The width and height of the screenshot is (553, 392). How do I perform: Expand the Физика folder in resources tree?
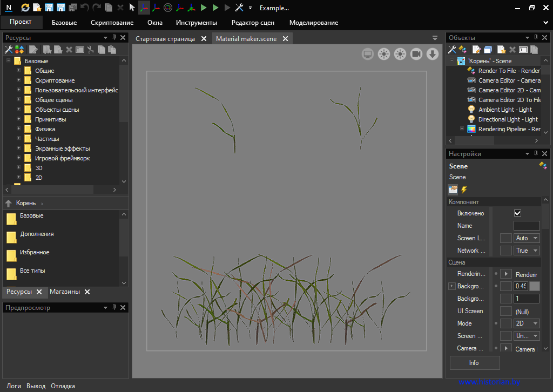pyautogui.click(x=18, y=129)
